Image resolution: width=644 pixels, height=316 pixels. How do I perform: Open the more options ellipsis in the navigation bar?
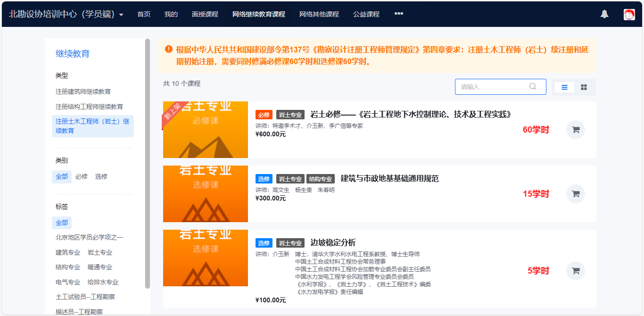(398, 14)
